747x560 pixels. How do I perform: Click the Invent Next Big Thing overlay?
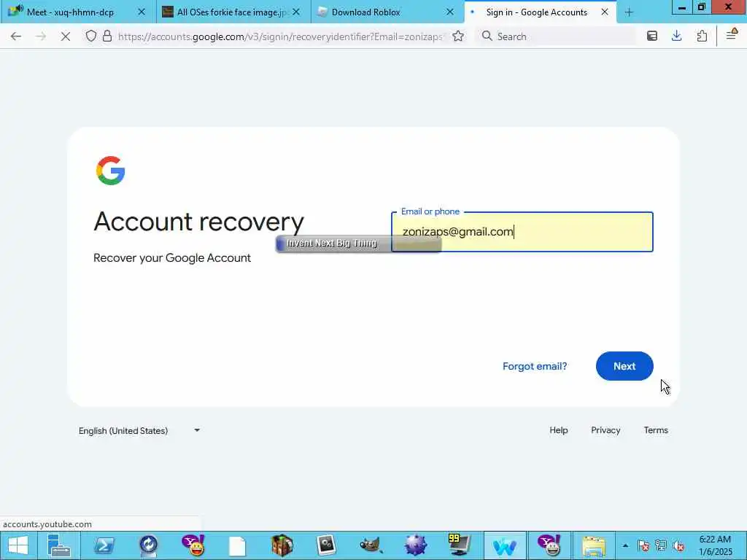click(x=358, y=244)
